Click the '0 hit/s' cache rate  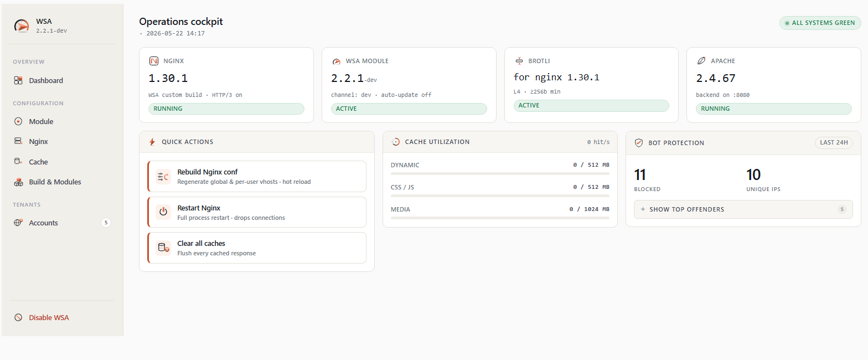[598, 142]
